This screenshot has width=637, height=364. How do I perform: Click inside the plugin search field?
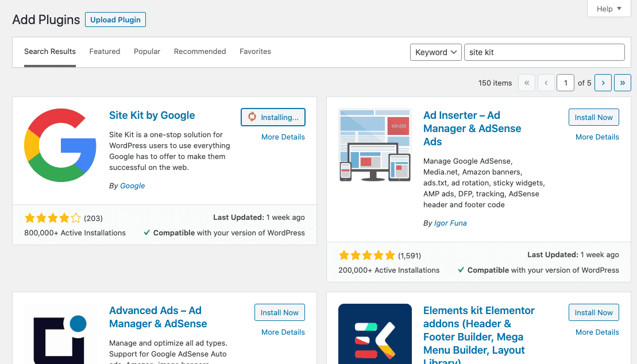point(544,52)
